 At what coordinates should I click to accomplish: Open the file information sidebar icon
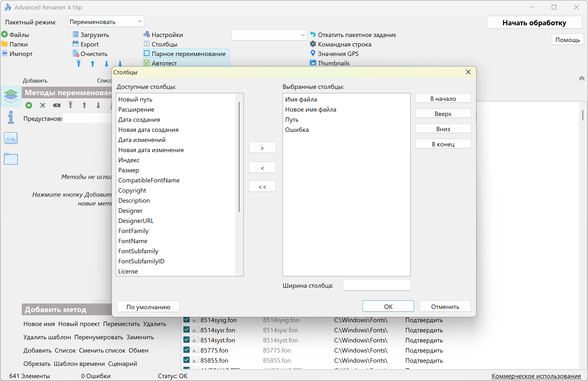coord(11,117)
